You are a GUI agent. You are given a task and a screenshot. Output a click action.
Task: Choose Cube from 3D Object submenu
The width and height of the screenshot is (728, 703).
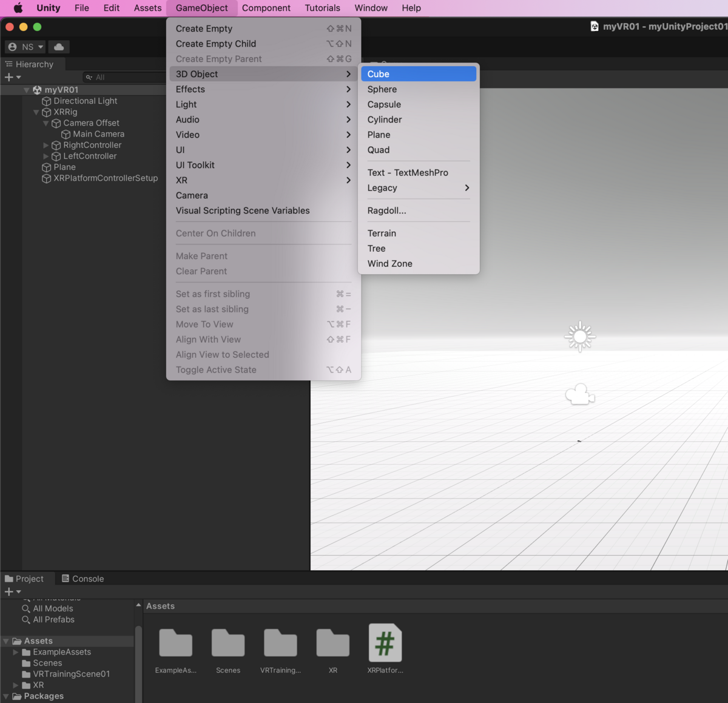419,74
